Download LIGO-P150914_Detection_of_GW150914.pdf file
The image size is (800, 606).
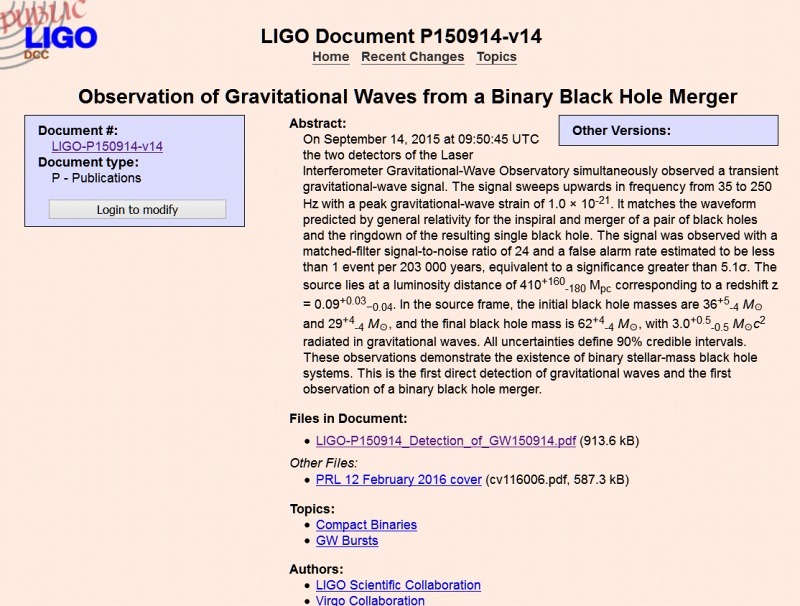(x=445, y=441)
